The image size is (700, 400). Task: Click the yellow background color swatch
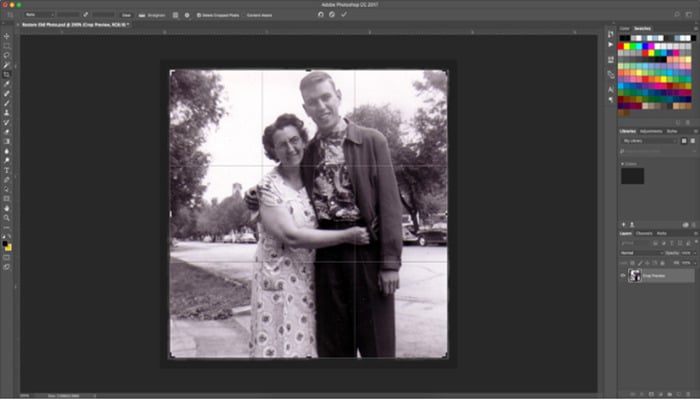(x=9, y=248)
